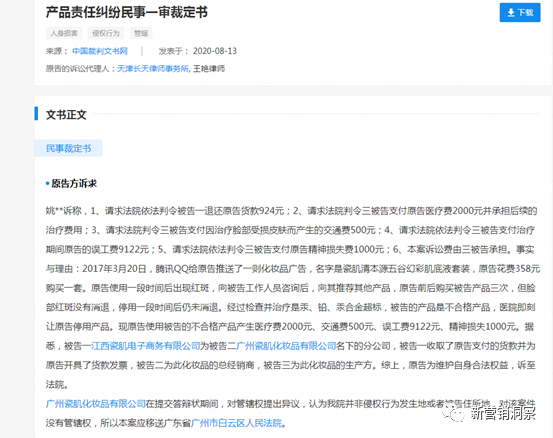Switch to the 民事裁定书 tab

(68, 148)
